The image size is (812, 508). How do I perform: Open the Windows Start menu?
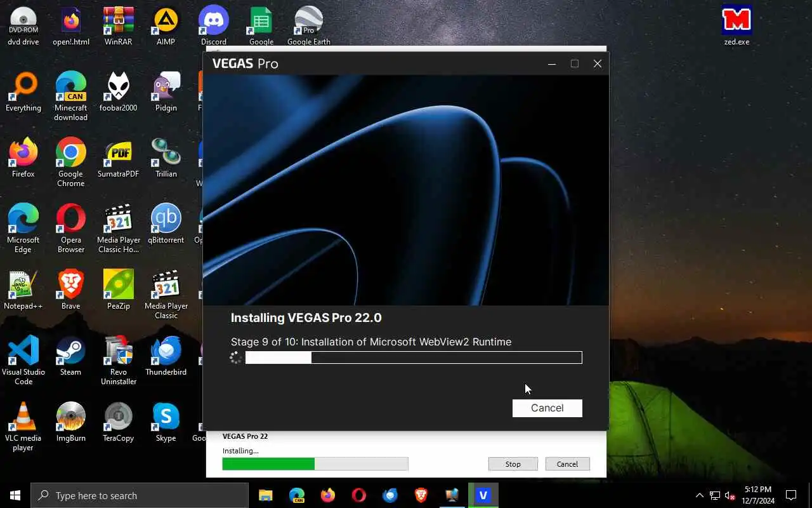point(15,495)
